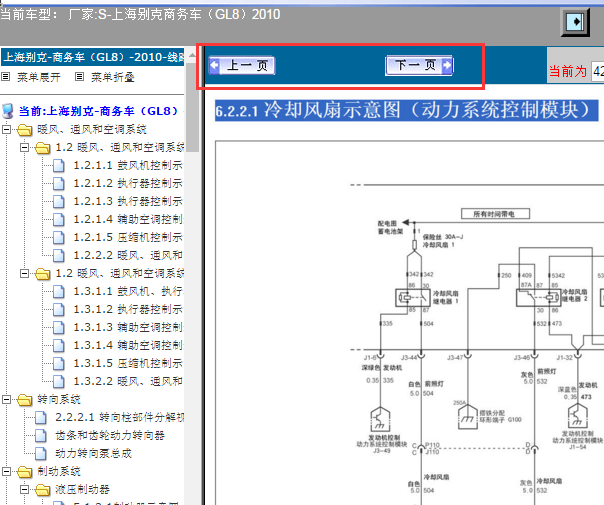Collapse the 暖风、通风和空调系统 folder
The height and width of the screenshot is (505, 604).
tap(7, 129)
